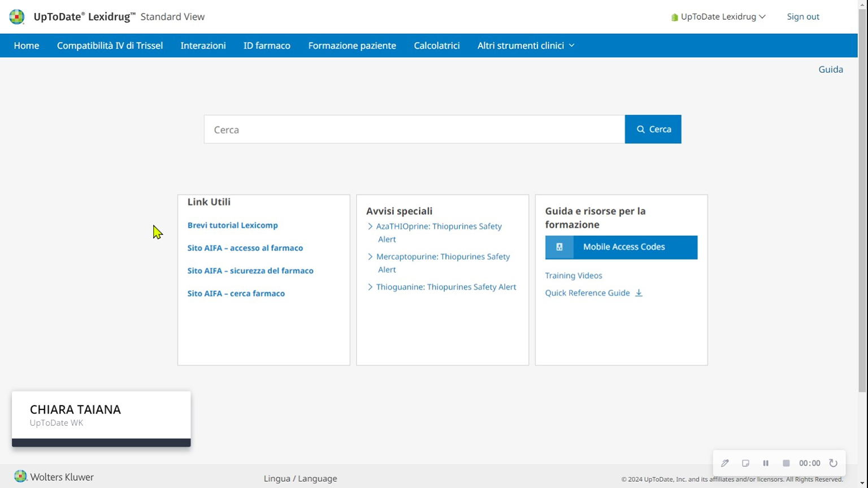This screenshot has width=868, height=488.
Task: Click the restart recording circular arrow
Action: pyautogui.click(x=834, y=463)
